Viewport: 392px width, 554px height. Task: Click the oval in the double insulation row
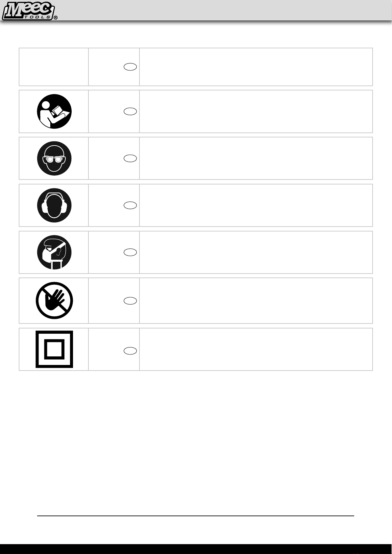[x=130, y=351]
